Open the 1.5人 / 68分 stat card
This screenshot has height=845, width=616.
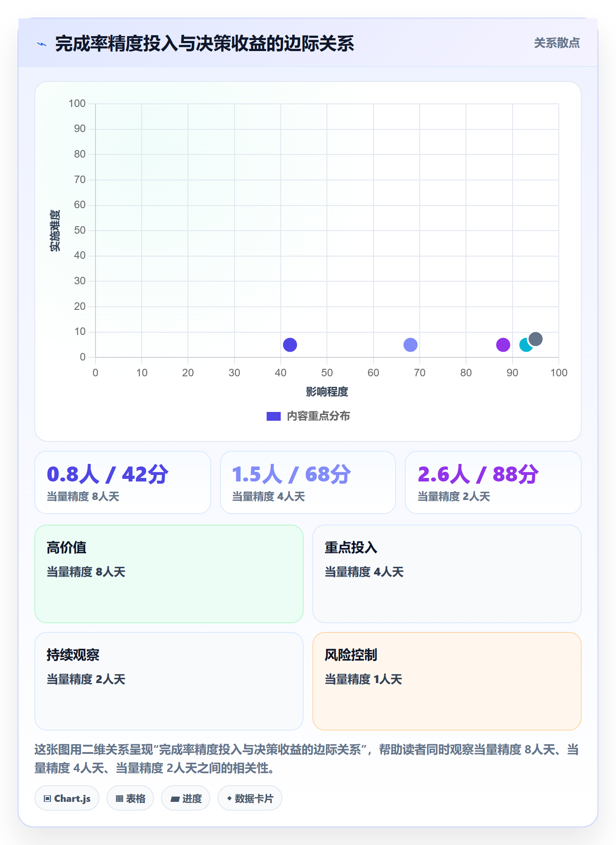click(x=308, y=482)
